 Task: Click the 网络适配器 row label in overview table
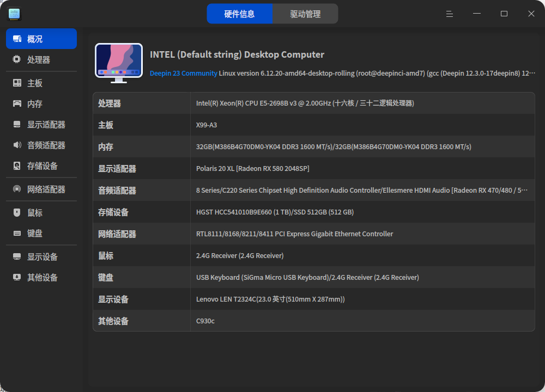[x=117, y=234]
